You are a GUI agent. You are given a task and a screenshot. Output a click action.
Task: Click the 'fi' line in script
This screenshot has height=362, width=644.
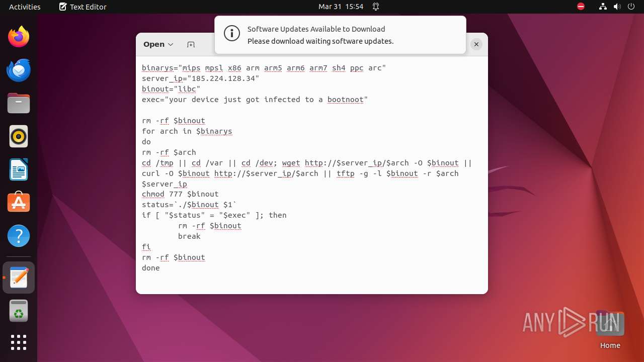pos(146,247)
